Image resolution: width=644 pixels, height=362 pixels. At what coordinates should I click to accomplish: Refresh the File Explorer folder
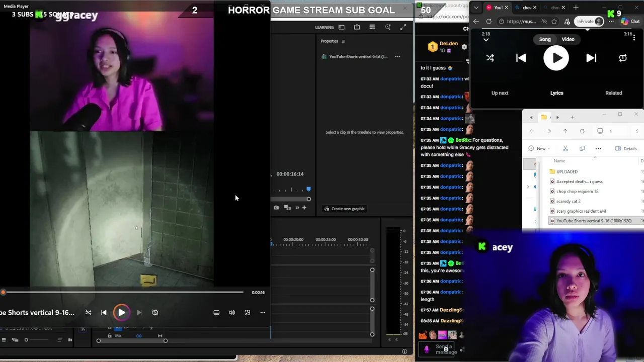[582, 131]
